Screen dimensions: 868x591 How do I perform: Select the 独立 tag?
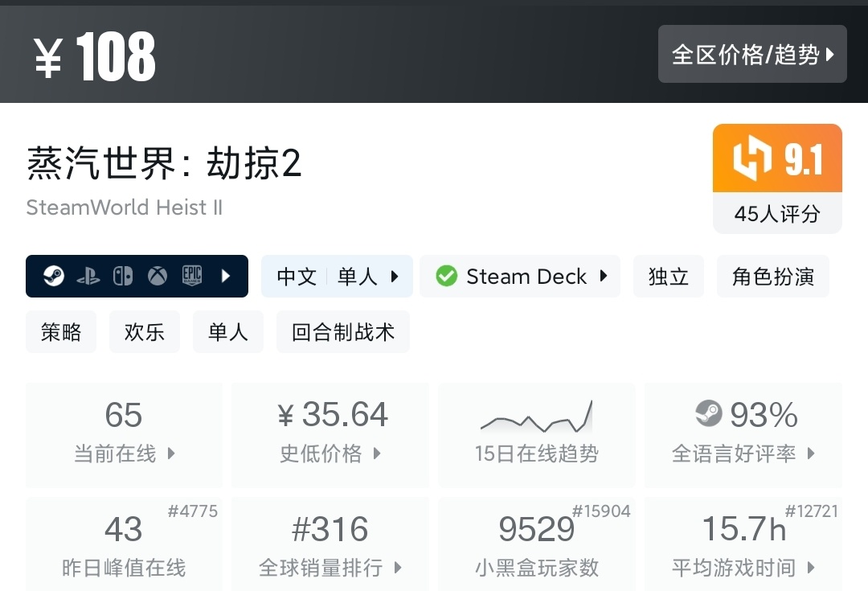point(669,277)
